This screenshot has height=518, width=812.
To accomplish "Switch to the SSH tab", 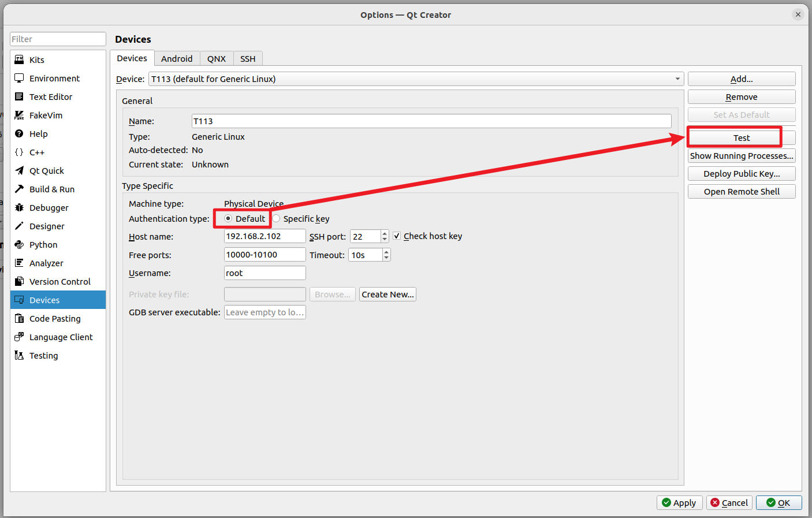I will pyautogui.click(x=248, y=59).
